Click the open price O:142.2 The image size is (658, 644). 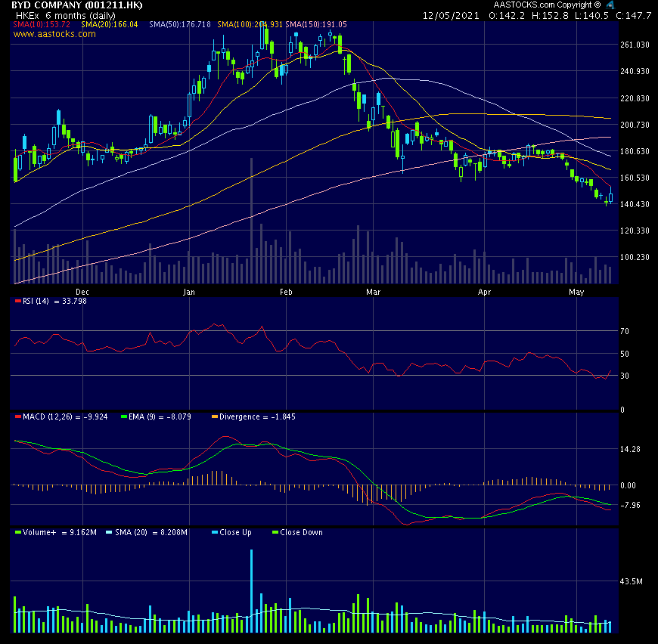507,16
